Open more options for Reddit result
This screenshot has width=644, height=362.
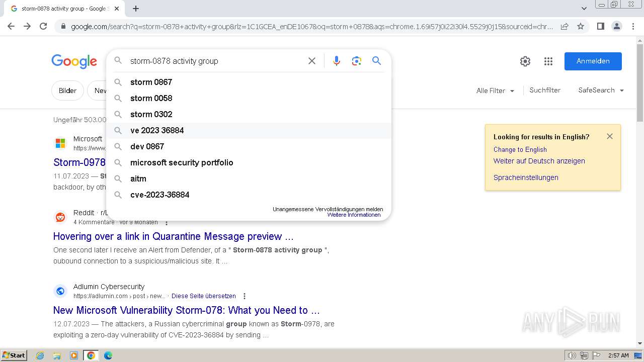pos(167,222)
